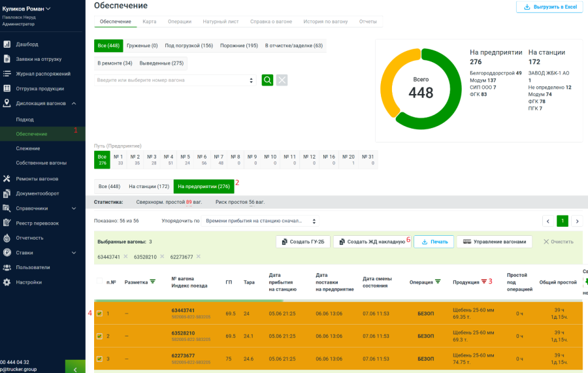Screen dimensions: 588x373
Task: Click the Ремонты вагонов wrench icon
Action: pos(7,178)
